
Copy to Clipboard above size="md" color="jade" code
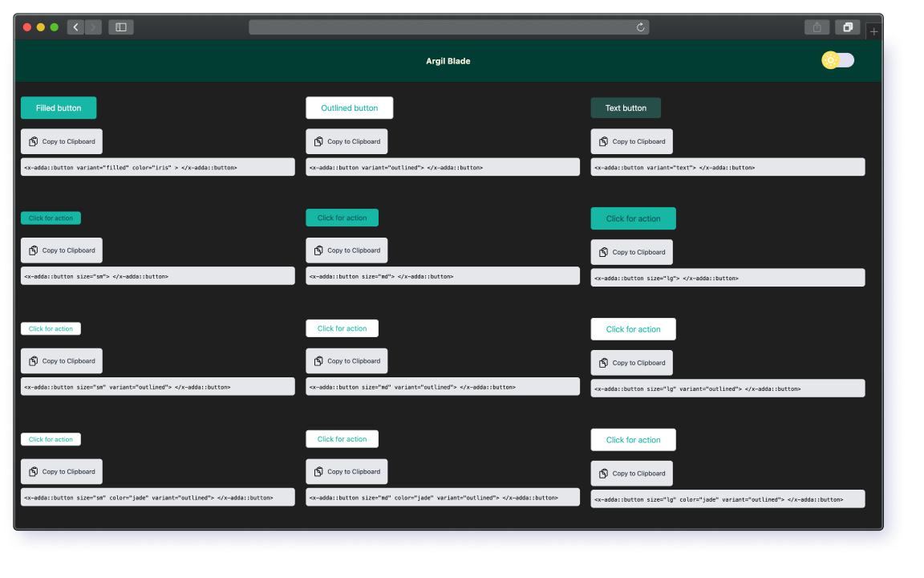(346, 472)
